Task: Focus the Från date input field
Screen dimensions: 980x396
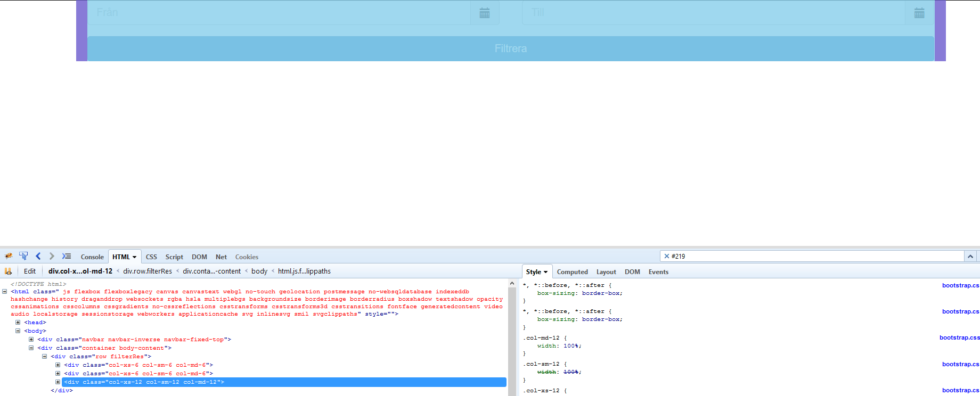Action: pos(279,13)
